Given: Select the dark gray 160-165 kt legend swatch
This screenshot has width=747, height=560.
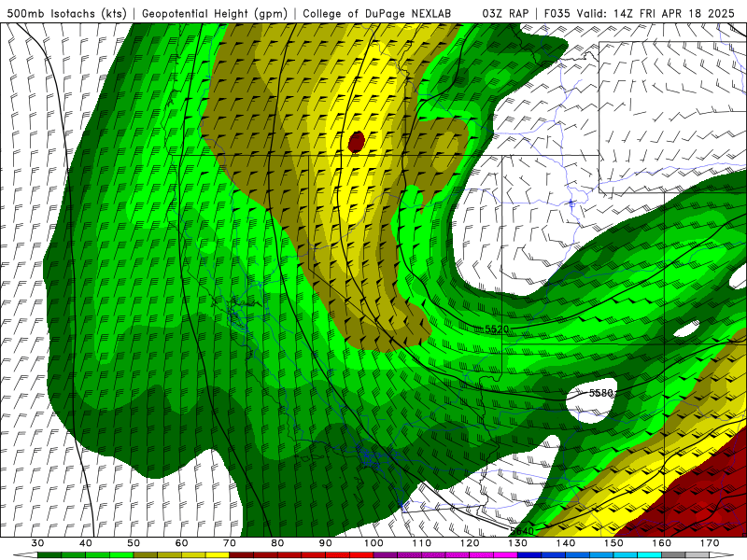Looking at the screenshot, I should 673,555.
